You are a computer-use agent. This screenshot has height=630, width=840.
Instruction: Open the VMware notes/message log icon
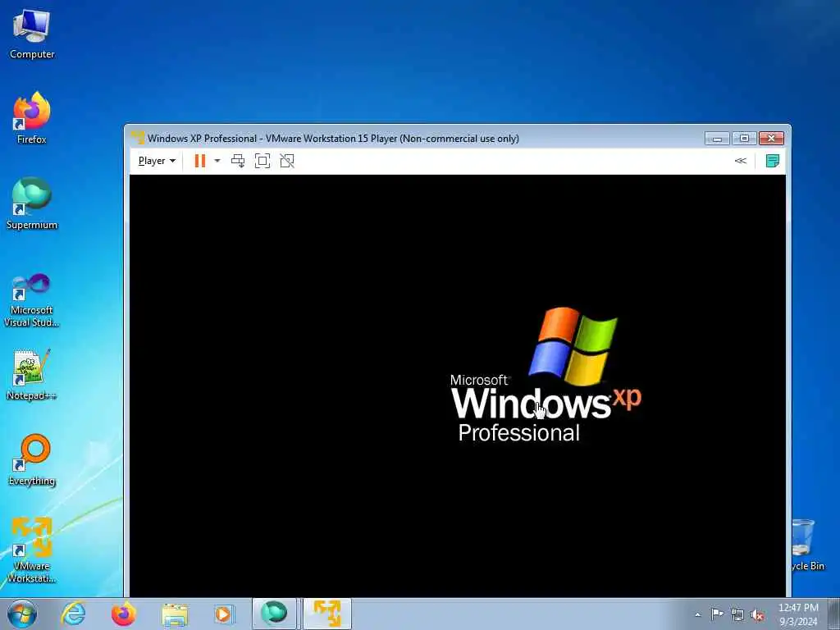click(773, 161)
